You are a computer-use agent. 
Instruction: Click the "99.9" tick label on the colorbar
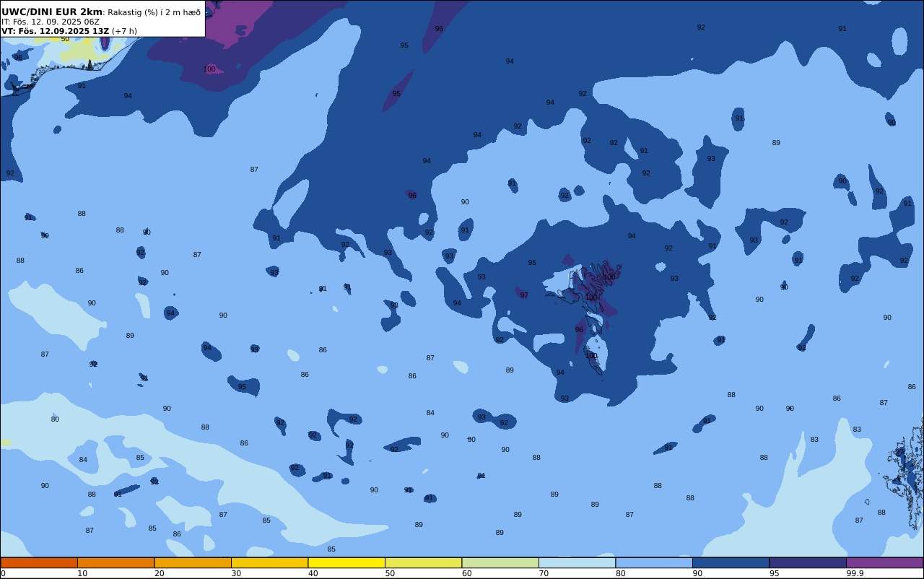(855, 573)
